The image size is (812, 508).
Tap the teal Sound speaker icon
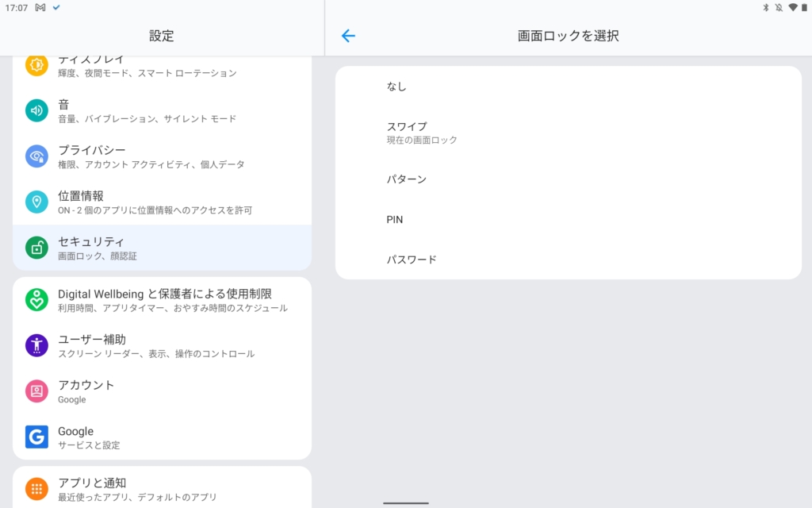36,110
